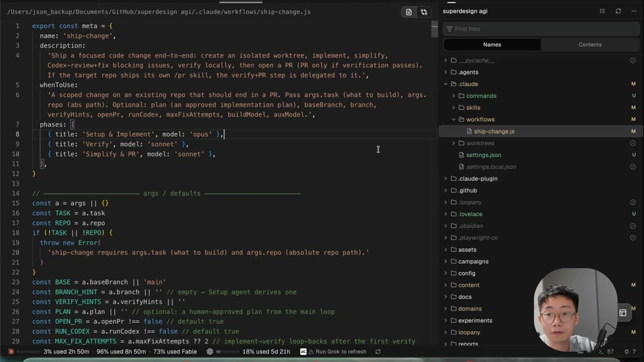This screenshot has width=644, height=362.
Task: Click the filter icon beside Find files
Action: [449, 29]
